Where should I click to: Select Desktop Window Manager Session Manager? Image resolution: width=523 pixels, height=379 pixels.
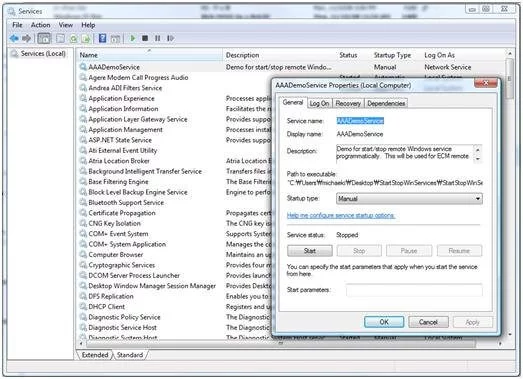click(152, 286)
